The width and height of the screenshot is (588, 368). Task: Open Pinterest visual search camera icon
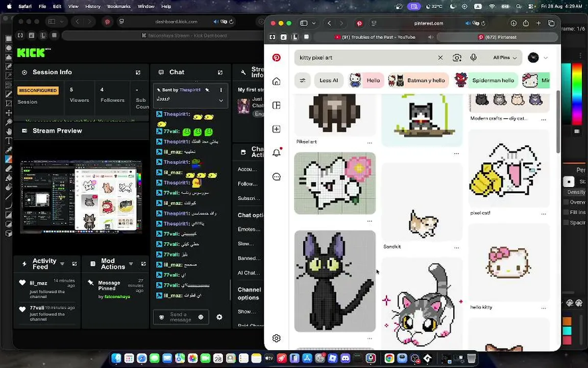pos(457,57)
